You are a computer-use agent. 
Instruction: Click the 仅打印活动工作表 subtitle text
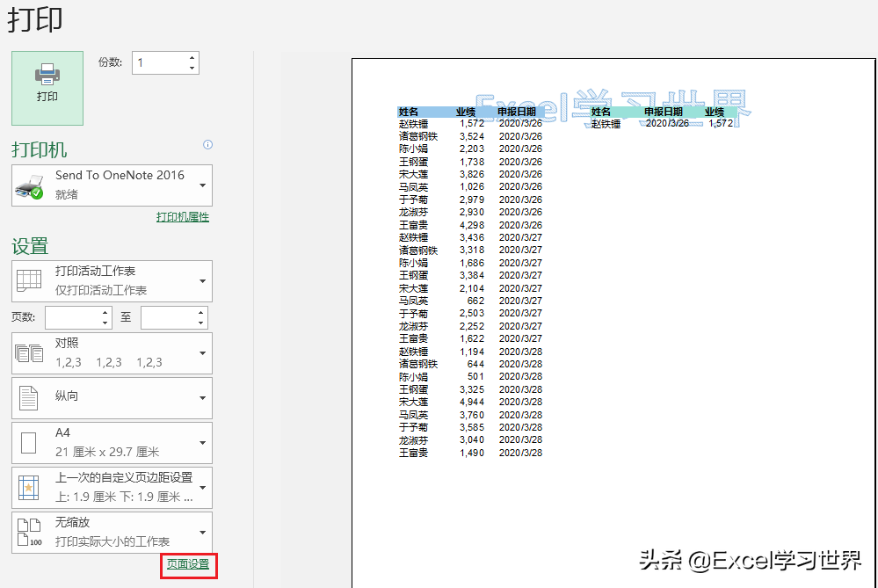pyautogui.click(x=101, y=290)
